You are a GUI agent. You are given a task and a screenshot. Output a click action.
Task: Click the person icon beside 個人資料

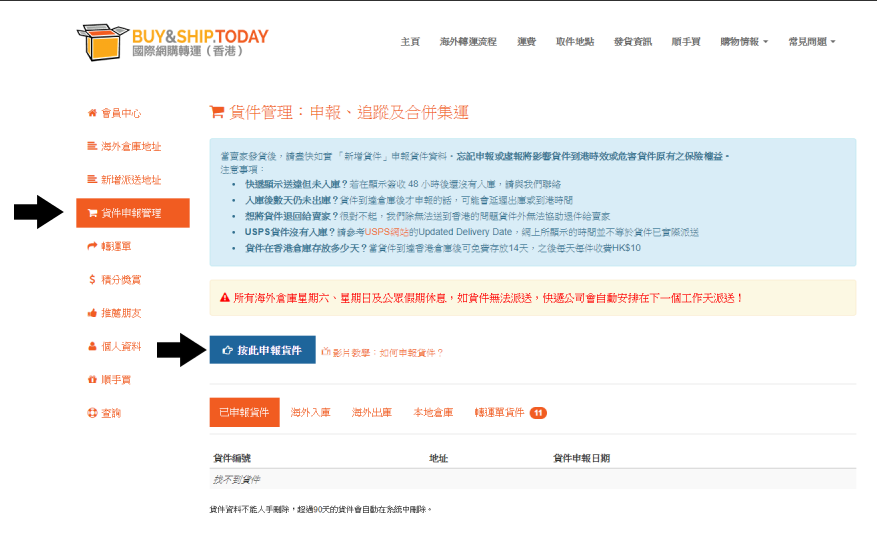tap(93, 346)
